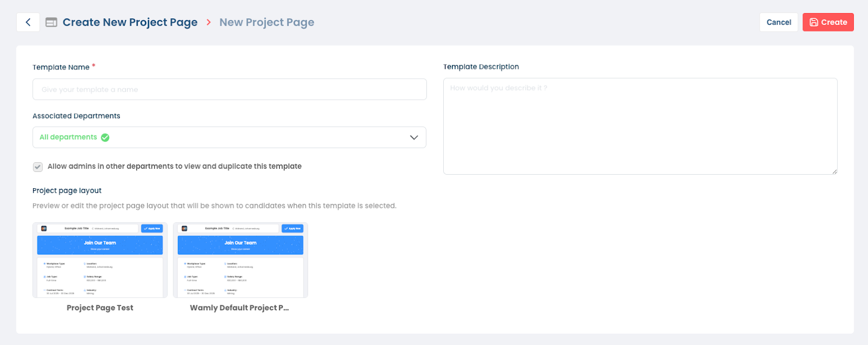868x345 pixels.
Task: Click the back arrow button
Action: click(28, 22)
